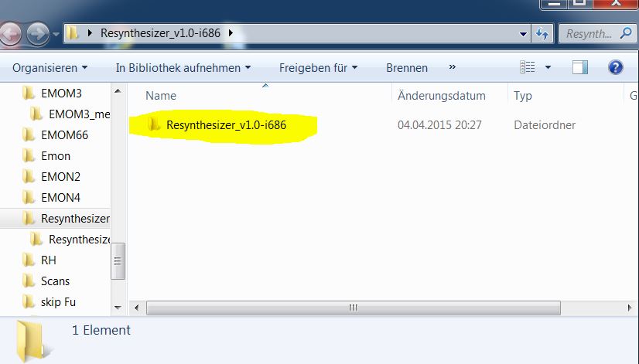
Task: Select Scans folder in the tree
Action: pyautogui.click(x=55, y=281)
